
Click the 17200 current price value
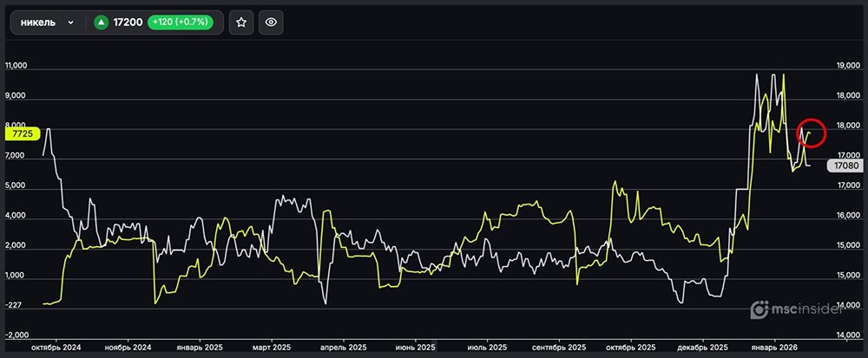pos(128,23)
